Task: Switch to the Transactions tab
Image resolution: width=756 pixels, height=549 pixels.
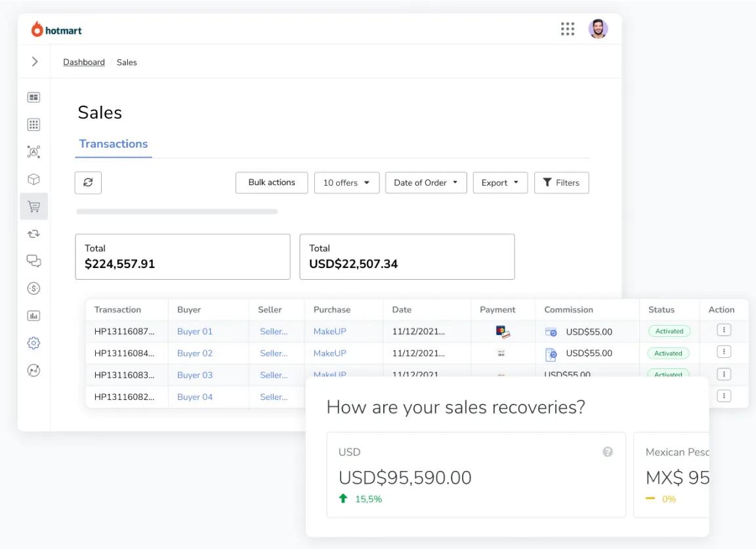Action: 113,144
